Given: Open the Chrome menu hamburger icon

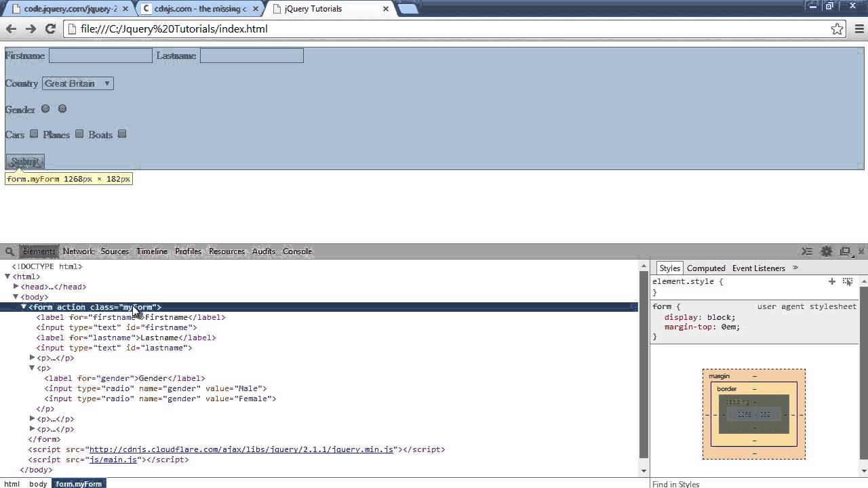Looking at the screenshot, I should (x=859, y=28).
